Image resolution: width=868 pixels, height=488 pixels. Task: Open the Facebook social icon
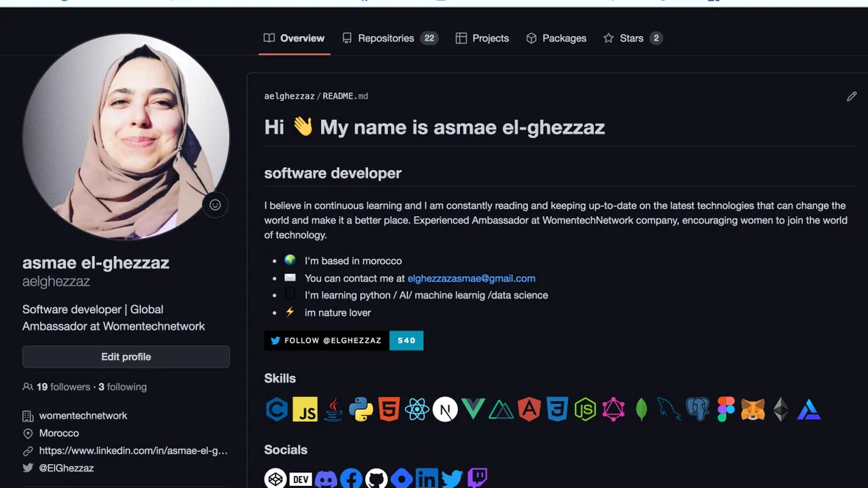351,479
